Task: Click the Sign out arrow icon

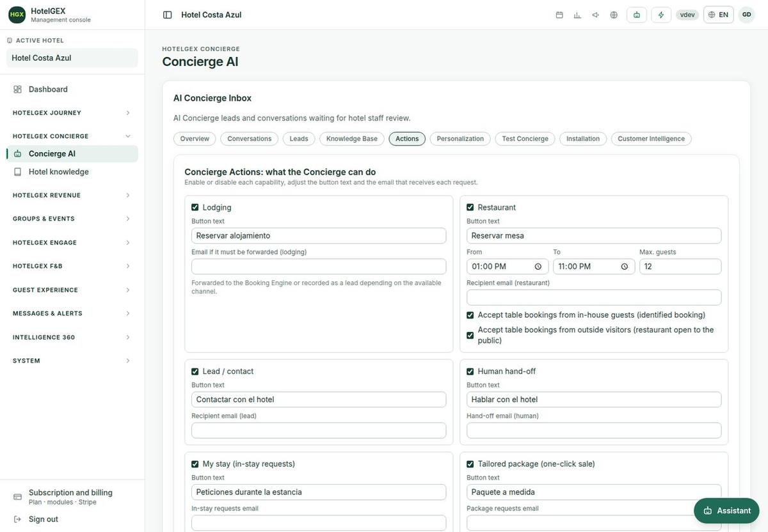Action: (x=17, y=519)
